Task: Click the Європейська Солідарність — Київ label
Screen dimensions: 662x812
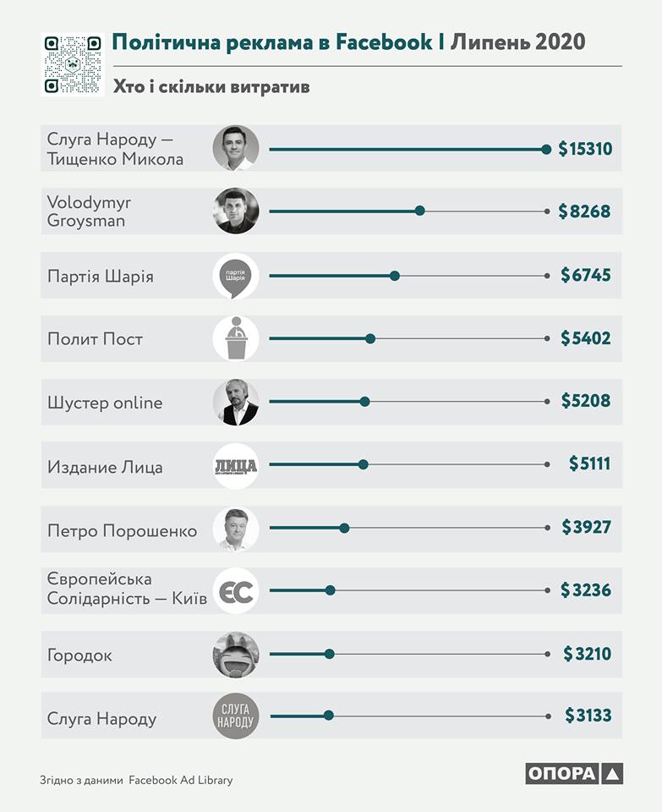Action: [x=127, y=590]
